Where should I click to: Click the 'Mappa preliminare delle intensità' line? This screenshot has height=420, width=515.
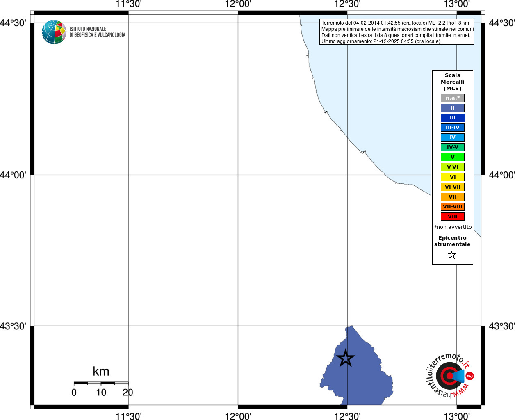tap(397, 29)
